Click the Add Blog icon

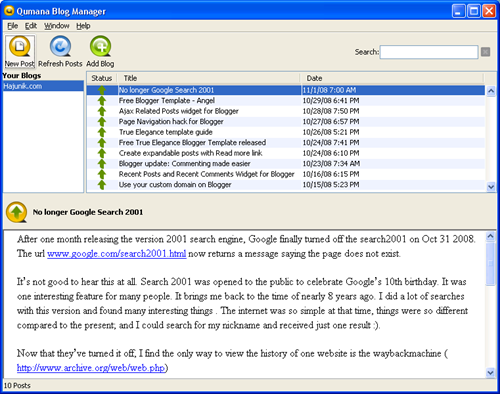coord(100,47)
